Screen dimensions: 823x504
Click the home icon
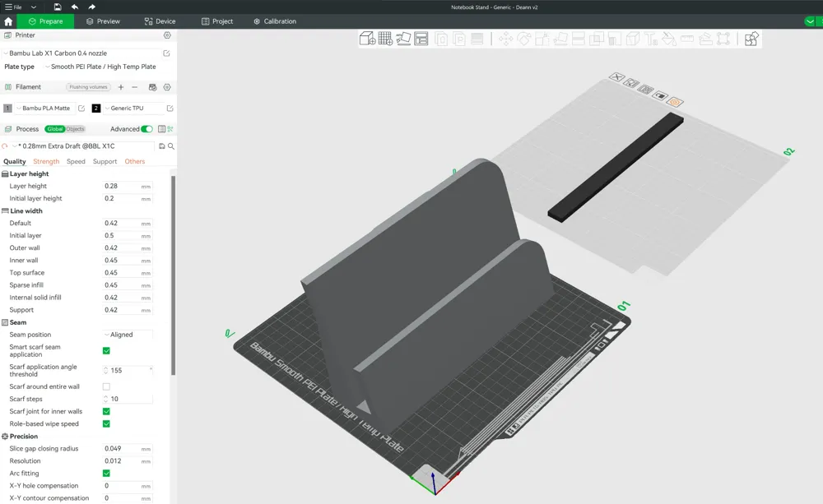[x=8, y=21]
